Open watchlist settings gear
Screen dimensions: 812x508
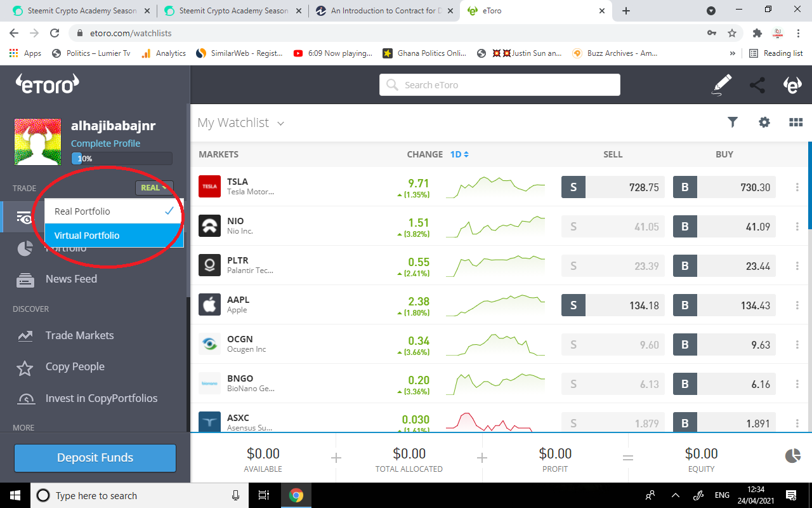(764, 123)
